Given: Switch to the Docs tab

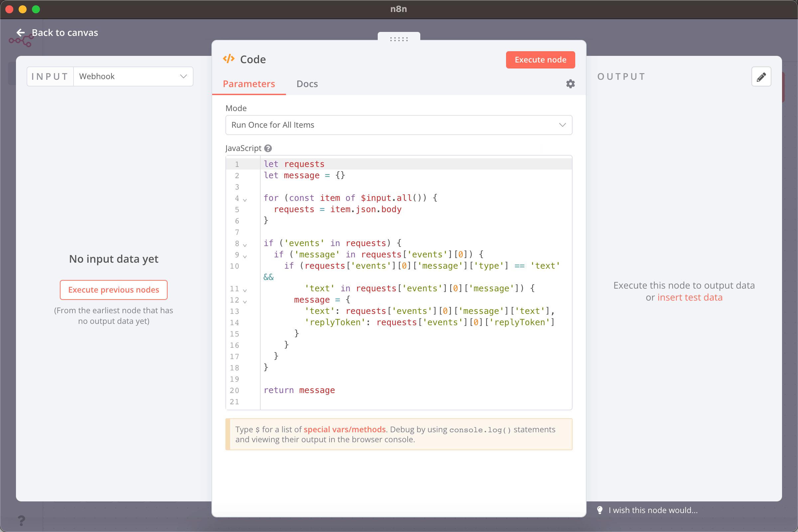Looking at the screenshot, I should tap(307, 84).
